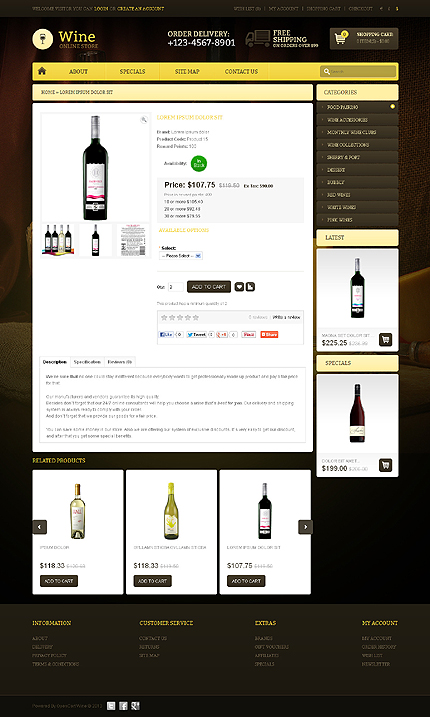This screenshot has width=430, height=717.
Task: Add Latest product to cart via cart icon
Action: coord(385,340)
